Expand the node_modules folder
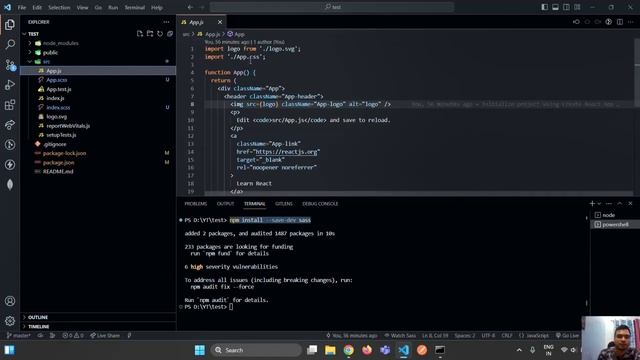This screenshot has height=360, width=640. [30, 43]
